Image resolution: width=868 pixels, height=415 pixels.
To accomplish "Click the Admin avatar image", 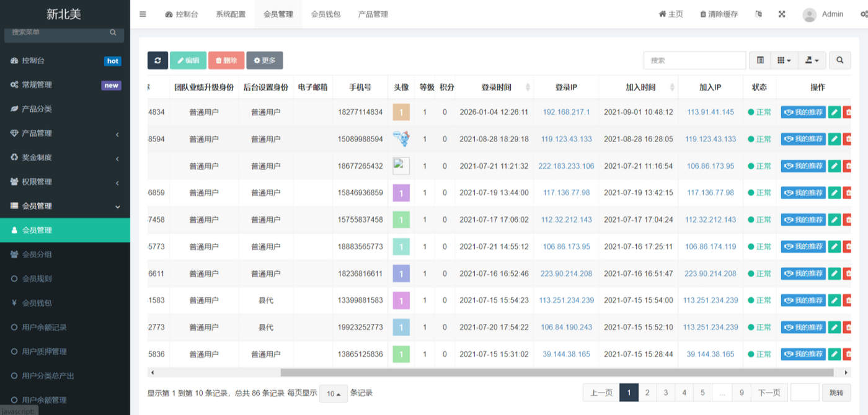I will point(809,15).
